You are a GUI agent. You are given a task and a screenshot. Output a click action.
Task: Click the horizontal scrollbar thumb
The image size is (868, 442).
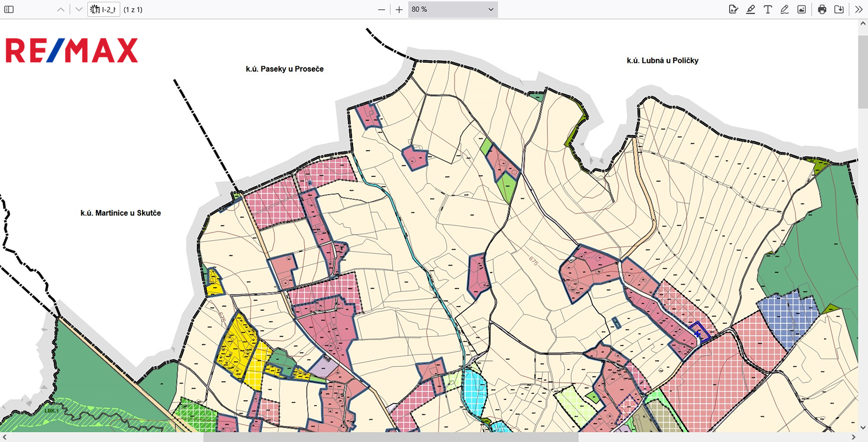pyautogui.click(x=391, y=437)
